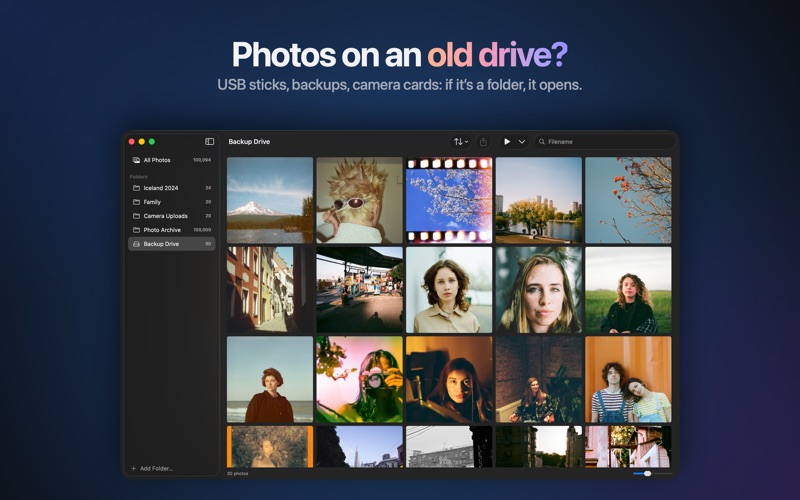Open the sort order menu
This screenshot has width=800, height=500.
point(461,142)
